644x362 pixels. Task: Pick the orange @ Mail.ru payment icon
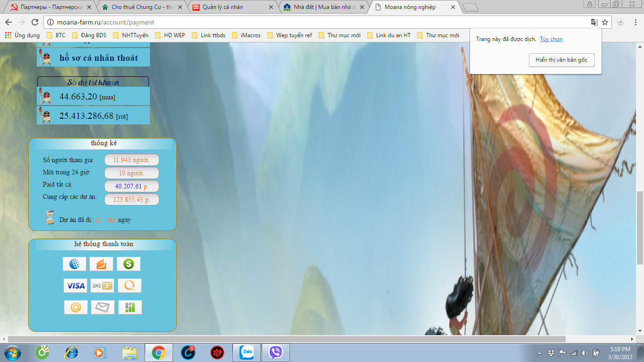click(x=76, y=307)
